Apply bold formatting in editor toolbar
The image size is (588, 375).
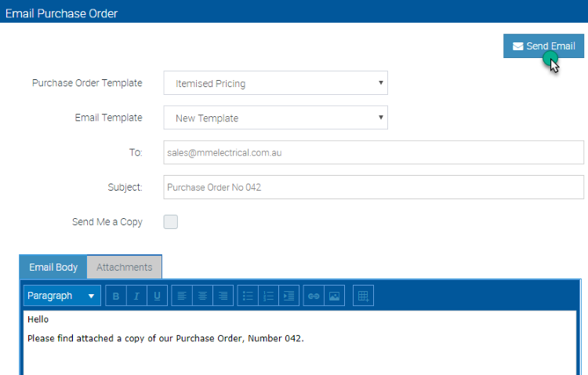pos(116,296)
